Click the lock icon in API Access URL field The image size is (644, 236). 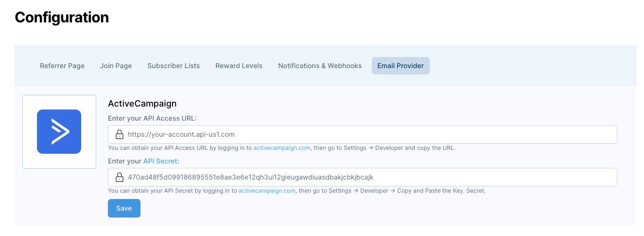120,134
